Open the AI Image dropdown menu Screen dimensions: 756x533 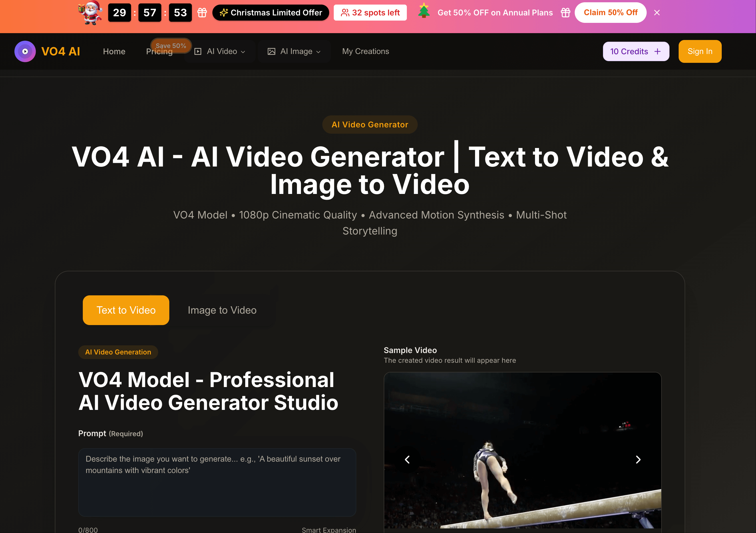tap(294, 51)
